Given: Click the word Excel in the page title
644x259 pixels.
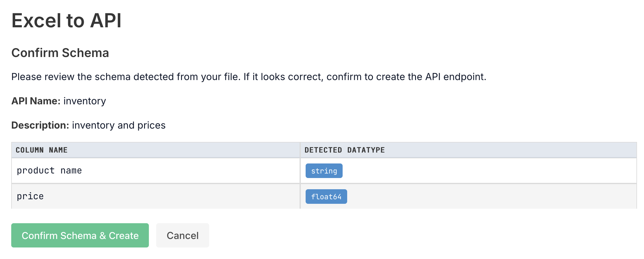Looking at the screenshot, I should click(36, 21).
